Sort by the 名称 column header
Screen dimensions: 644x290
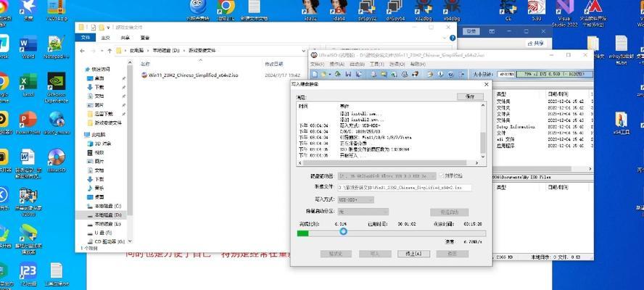point(145,64)
